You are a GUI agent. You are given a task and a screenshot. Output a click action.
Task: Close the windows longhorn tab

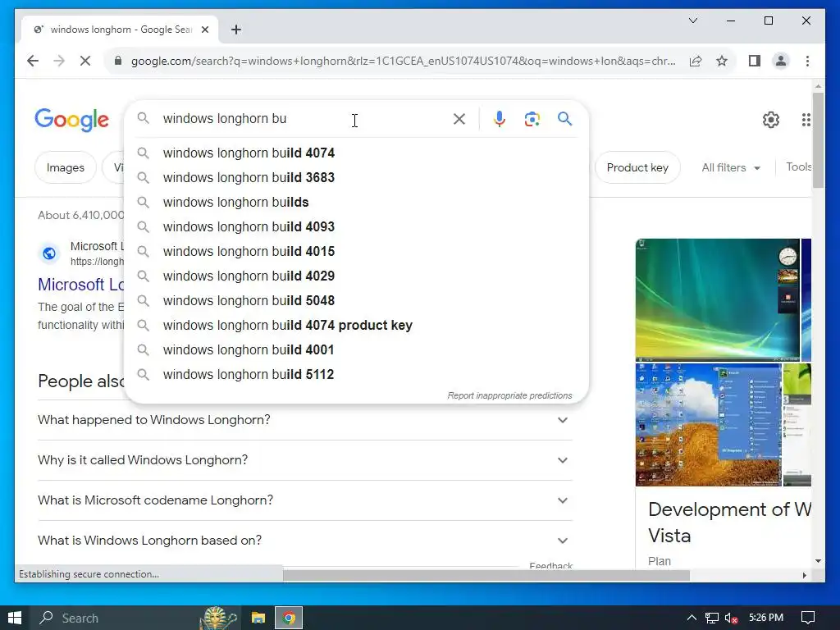(x=204, y=30)
